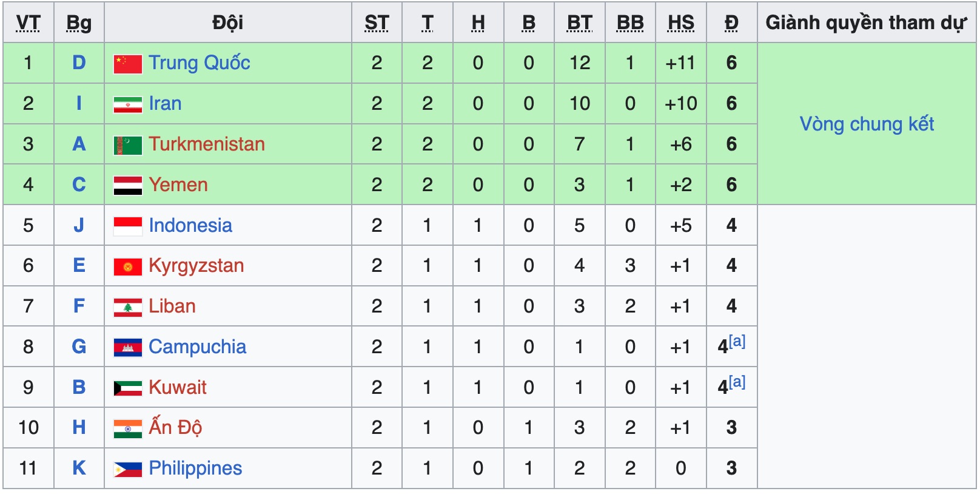Click the Philippines flag icon

tap(127, 469)
